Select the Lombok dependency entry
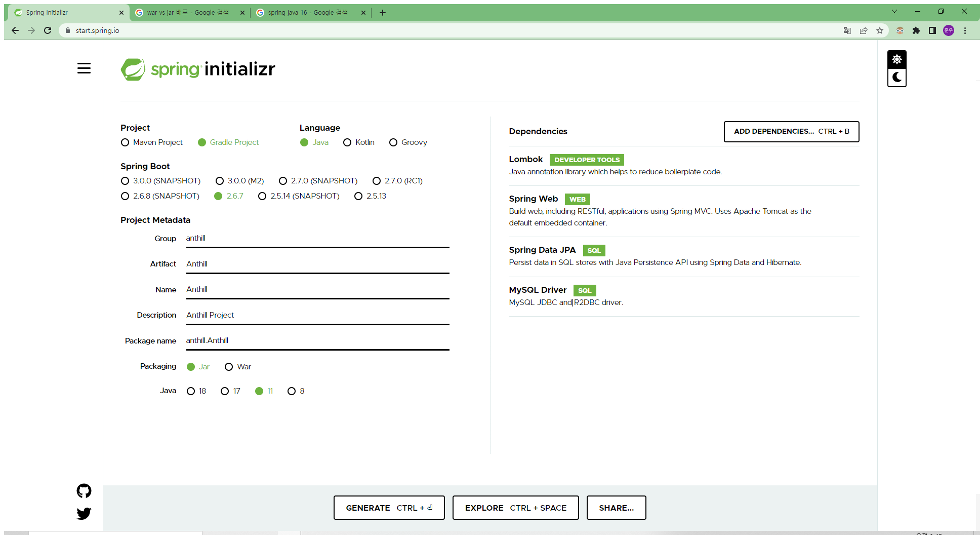Viewport: 980px width, 535px height. point(684,166)
